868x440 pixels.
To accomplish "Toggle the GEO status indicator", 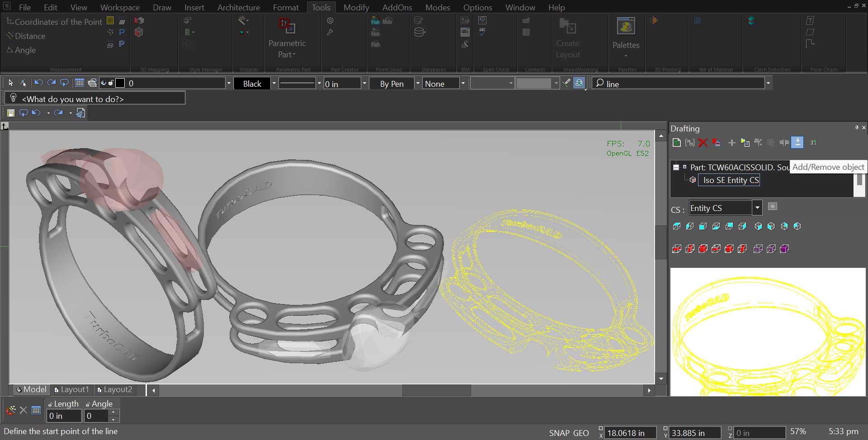I will (581, 433).
